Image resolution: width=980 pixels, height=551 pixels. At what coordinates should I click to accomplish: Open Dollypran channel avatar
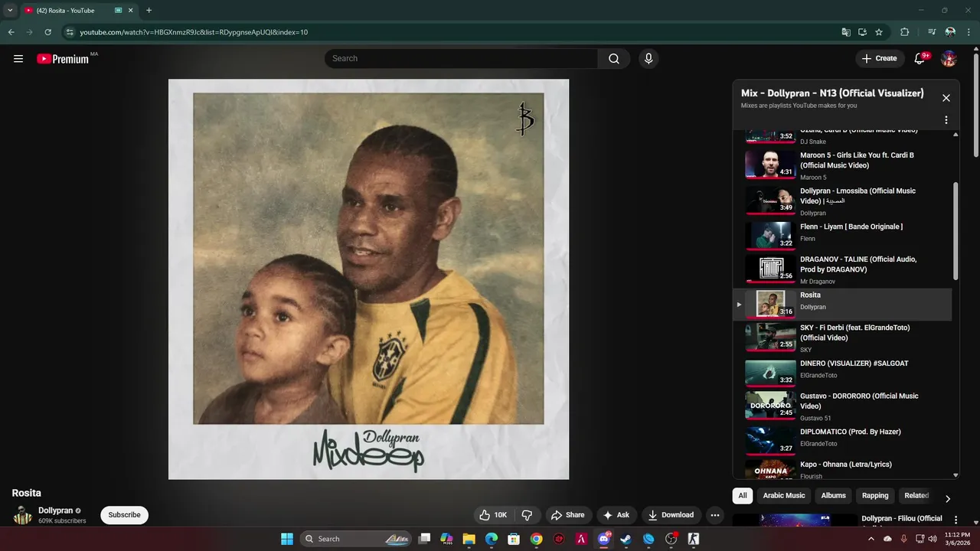(23, 515)
